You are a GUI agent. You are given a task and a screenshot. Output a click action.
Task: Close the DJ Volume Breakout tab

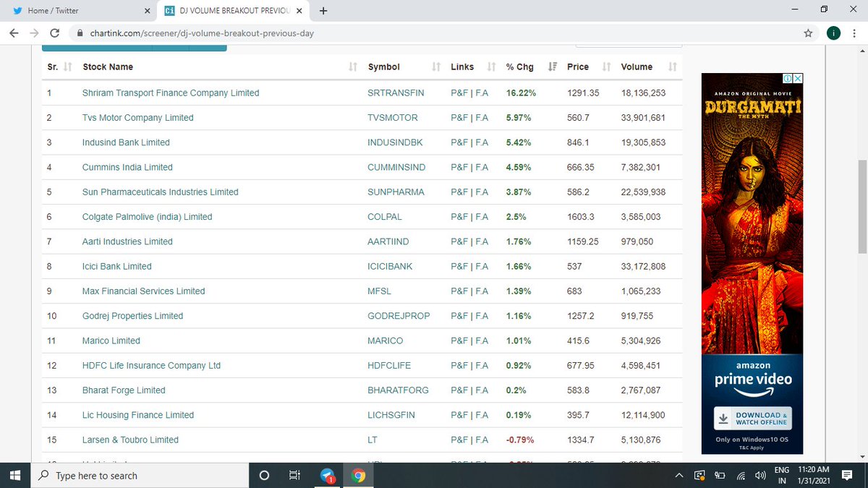tap(299, 11)
